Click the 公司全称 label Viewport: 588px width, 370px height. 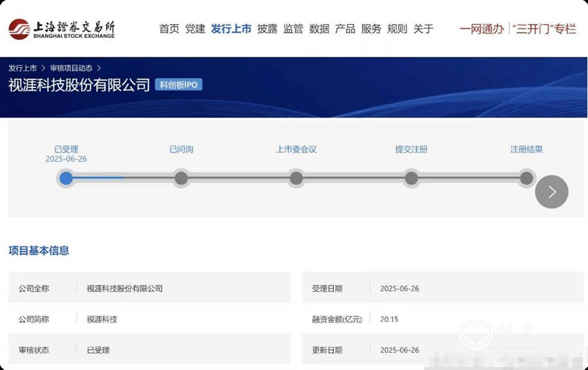click(x=34, y=288)
